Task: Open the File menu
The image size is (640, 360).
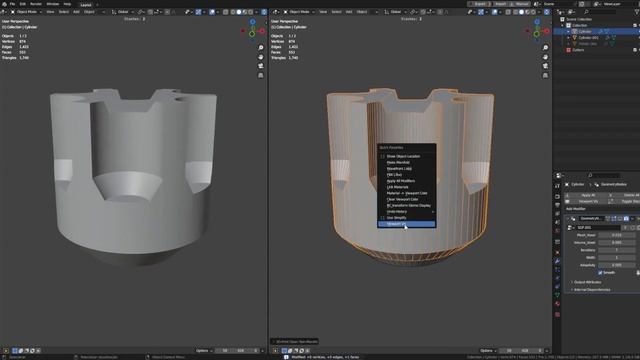Action: click(12, 4)
